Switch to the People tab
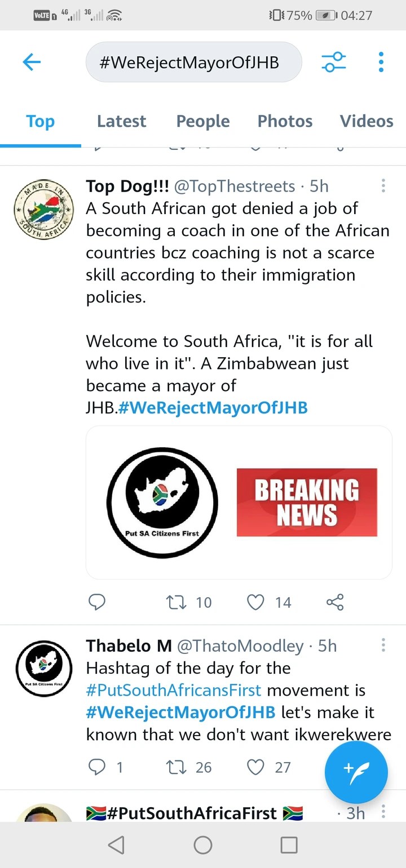406x868 pixels. coord(203,121)
